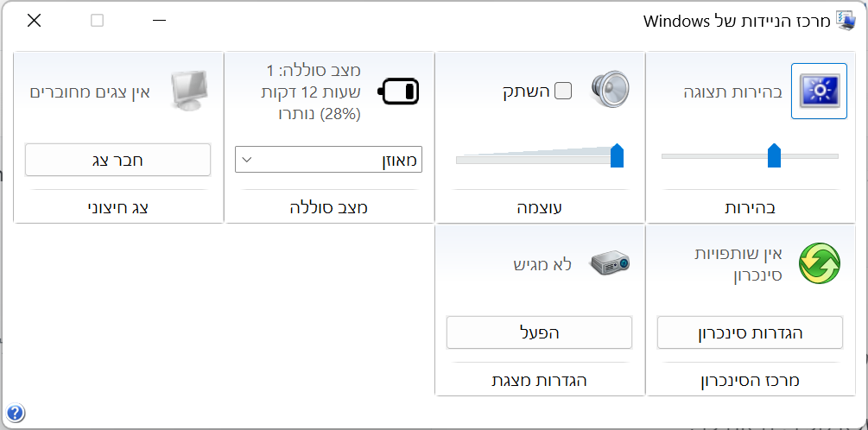The width and height of the screenshot is (868, 430).
Task: Click the projector presentation icon
Action: [x=610, y=263]
